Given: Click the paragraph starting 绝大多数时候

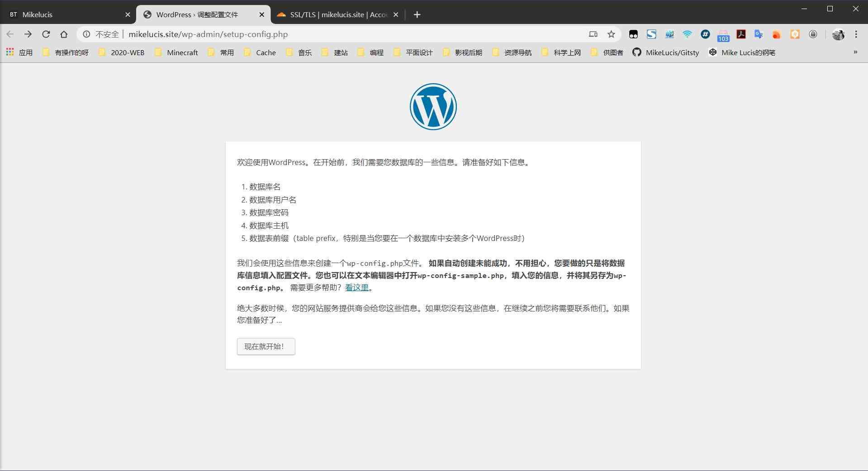Looking at the screenshot, I should (x=433, y=314).
